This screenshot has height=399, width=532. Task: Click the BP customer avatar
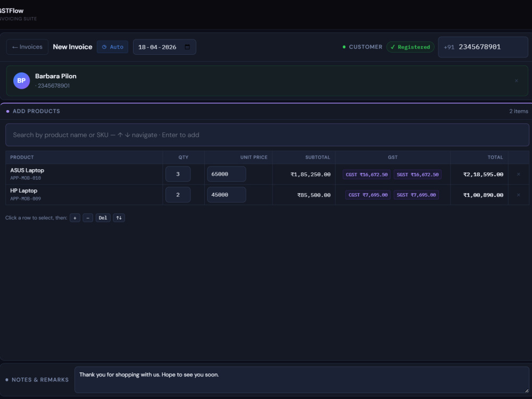click(21, 81)
